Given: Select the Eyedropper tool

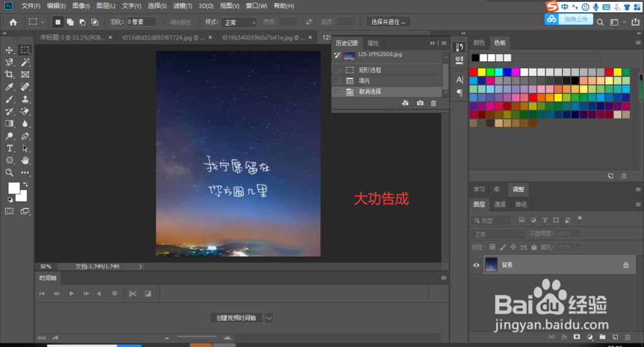Looking at the screenshot, I should coord(9,87).
